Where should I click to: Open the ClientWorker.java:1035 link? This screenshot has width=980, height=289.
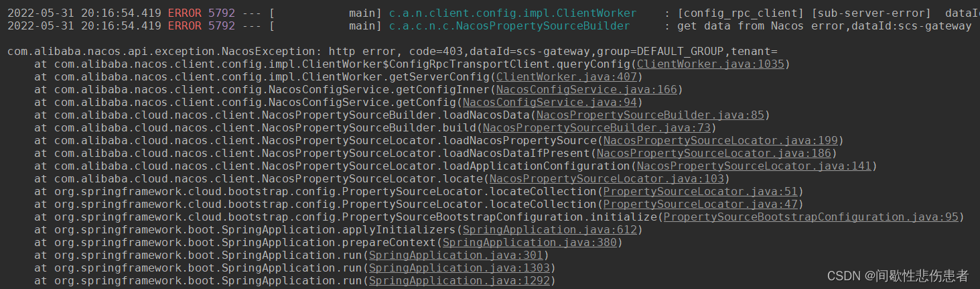click(x=710, y=64)
